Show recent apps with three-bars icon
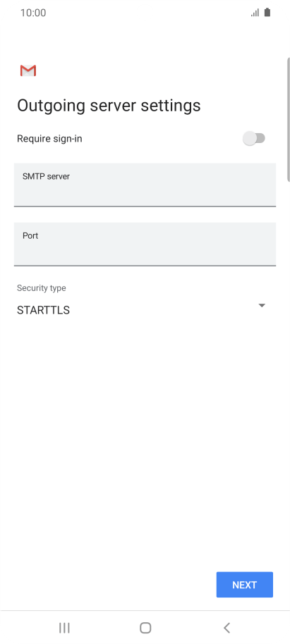The image size is (290, 644). point(64,628)
